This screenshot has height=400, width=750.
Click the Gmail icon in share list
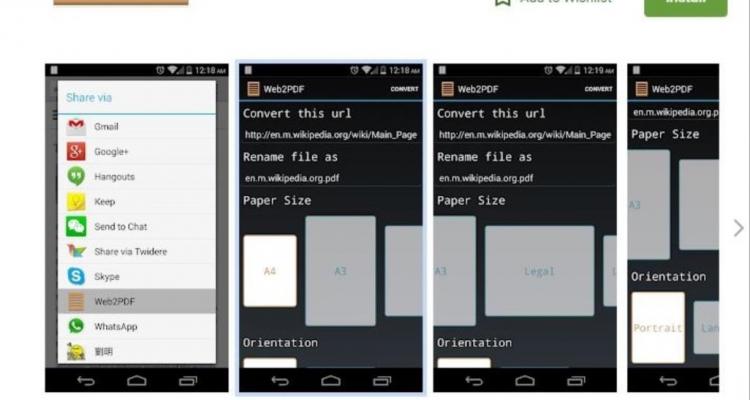click(x=76, y=127)
